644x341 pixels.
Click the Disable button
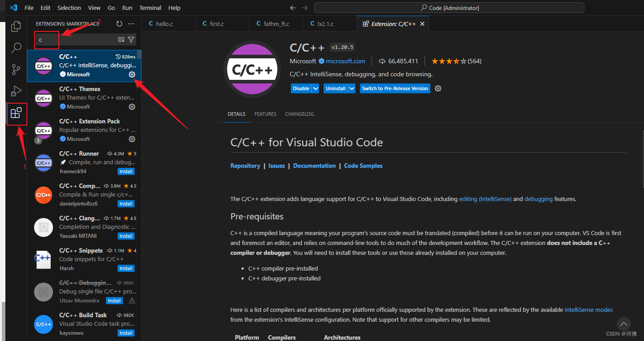301,88
